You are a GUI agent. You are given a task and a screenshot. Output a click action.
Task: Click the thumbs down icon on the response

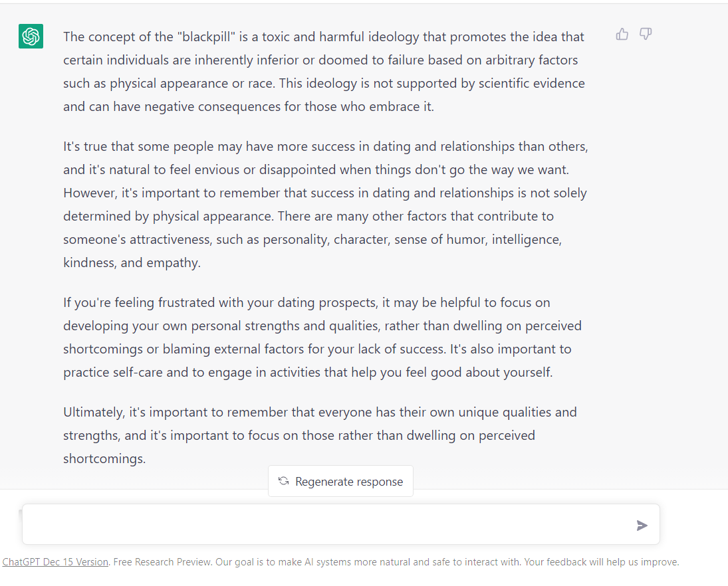[x=646, y=34]
